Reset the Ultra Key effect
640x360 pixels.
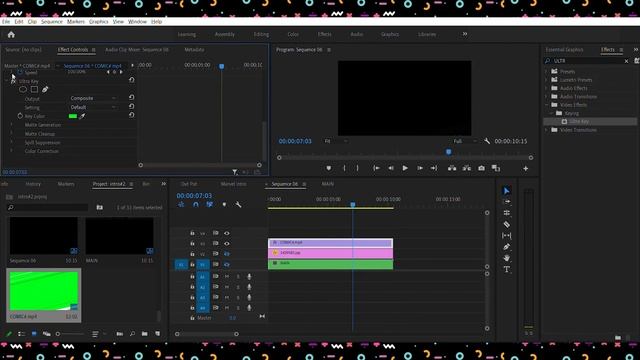pyautogui.click(x=131, y=80)
